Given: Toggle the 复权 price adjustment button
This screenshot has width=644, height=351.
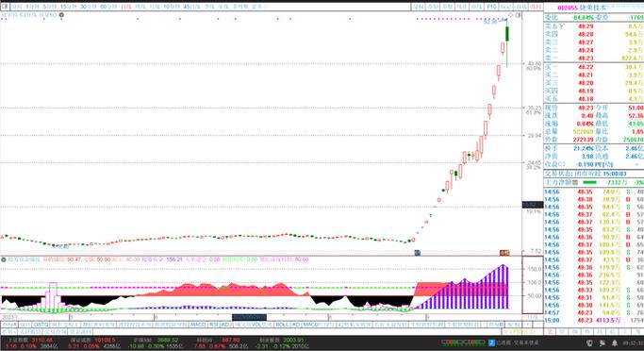Looking at the screenshot, I should pyautogui.click(x=418, y=7).
